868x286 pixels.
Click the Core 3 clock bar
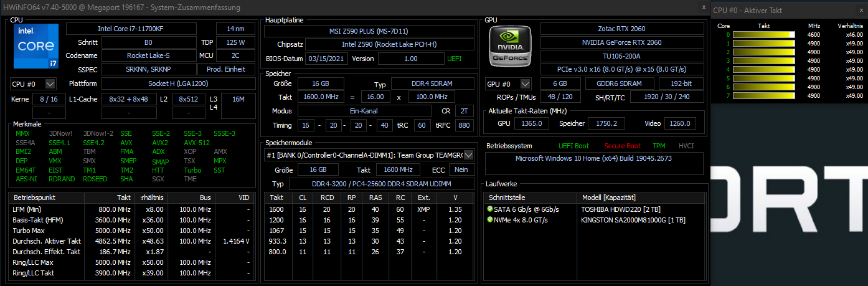click(764, 61)
